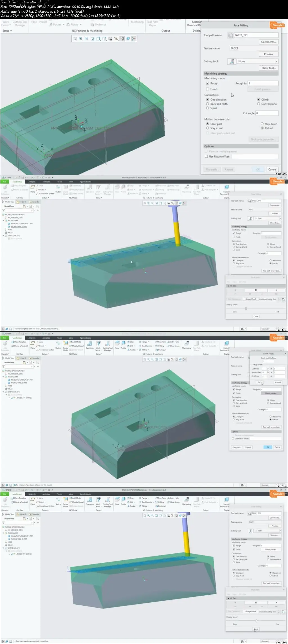288x644 pixels.
Task: Expand the Setup group dropdown in the top frame
Action: point(7,31)
